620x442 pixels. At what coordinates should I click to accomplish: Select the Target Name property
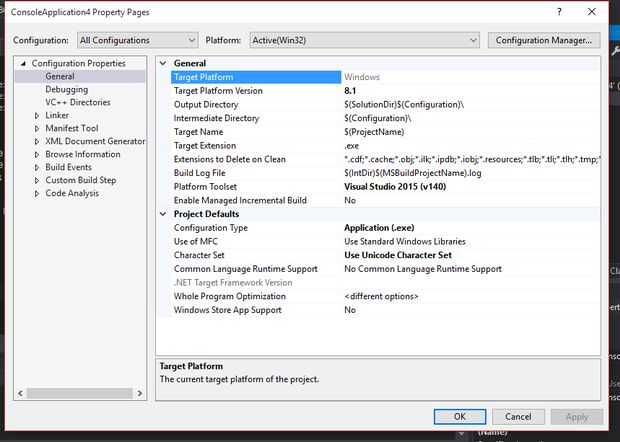pos(198,132)
